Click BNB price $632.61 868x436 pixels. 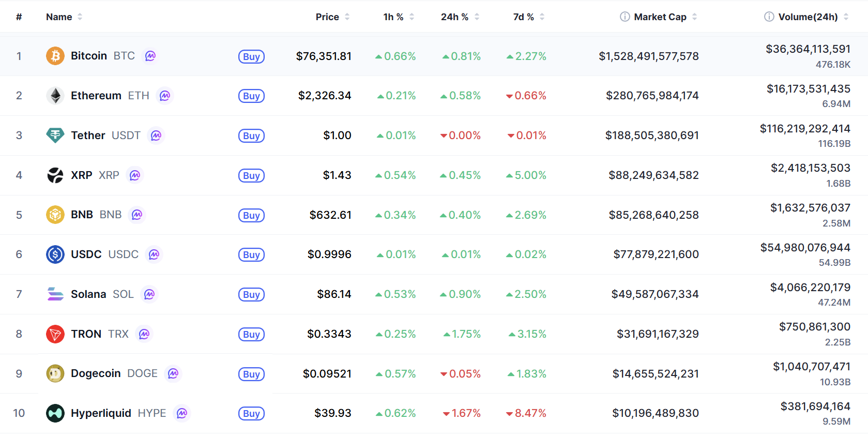(330, 215)
